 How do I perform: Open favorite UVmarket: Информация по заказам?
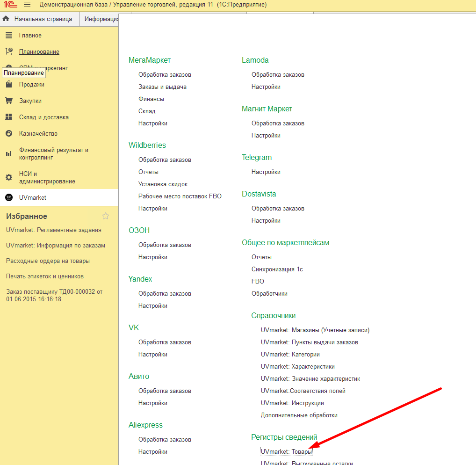[56, 246]
